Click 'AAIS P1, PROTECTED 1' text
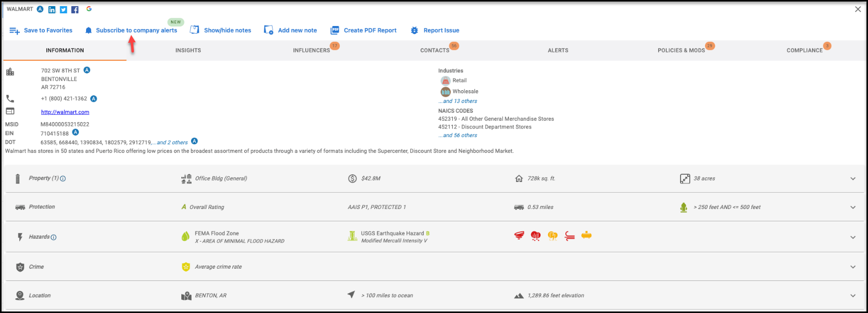Image resolution: width=868 pixels, height=313 pixels. (377, 207)
